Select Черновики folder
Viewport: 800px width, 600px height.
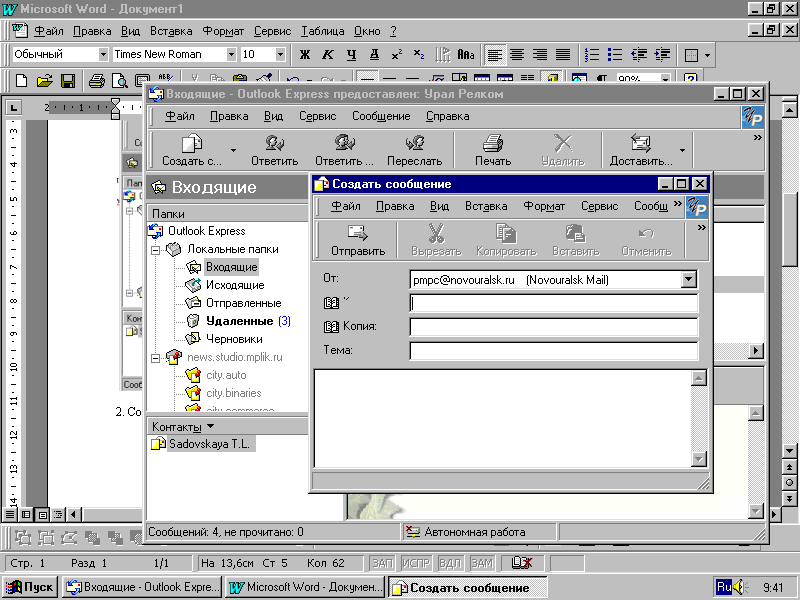click(x=234, y=339)
